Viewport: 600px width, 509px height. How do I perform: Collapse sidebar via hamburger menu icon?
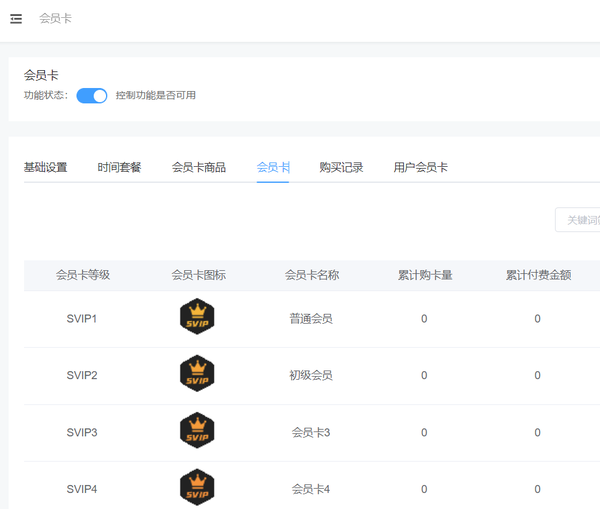(16, 18)
